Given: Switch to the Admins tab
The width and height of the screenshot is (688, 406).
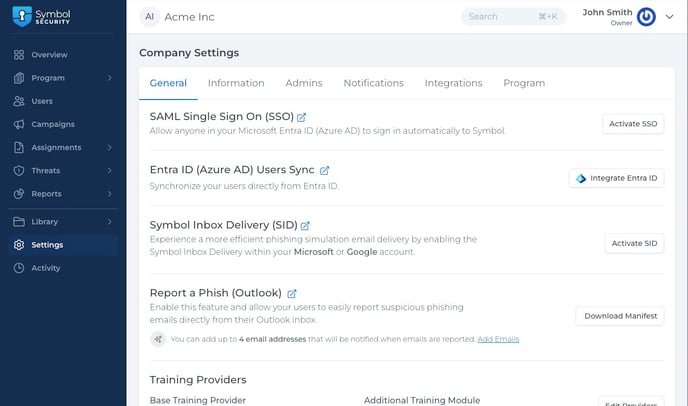Looking at the screenshot, I should [x=304, y=83].
